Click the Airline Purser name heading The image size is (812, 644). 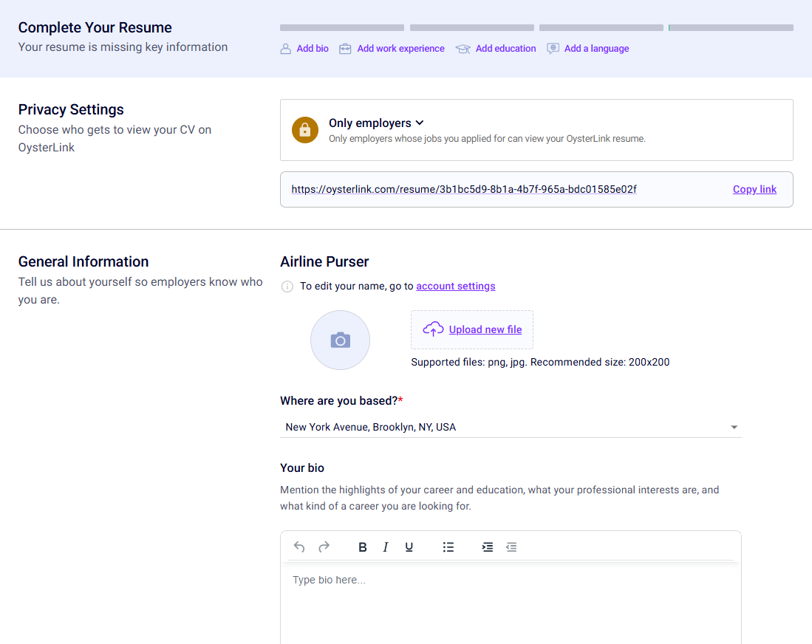pos(324,262)
